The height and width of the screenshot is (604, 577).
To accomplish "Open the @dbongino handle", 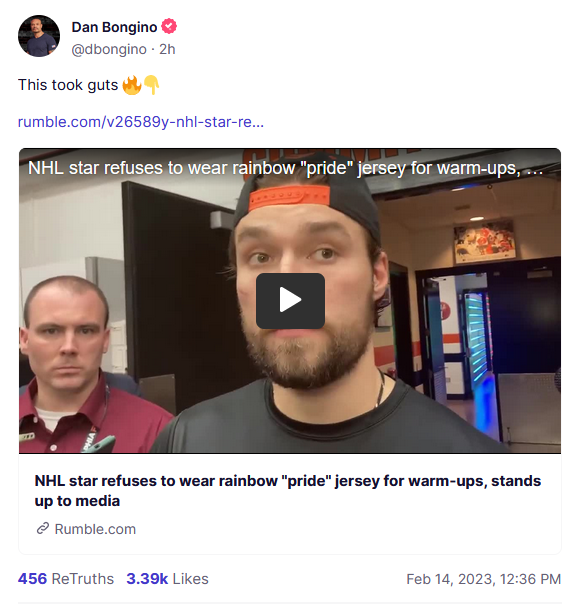I will click(x=109, y=49).
